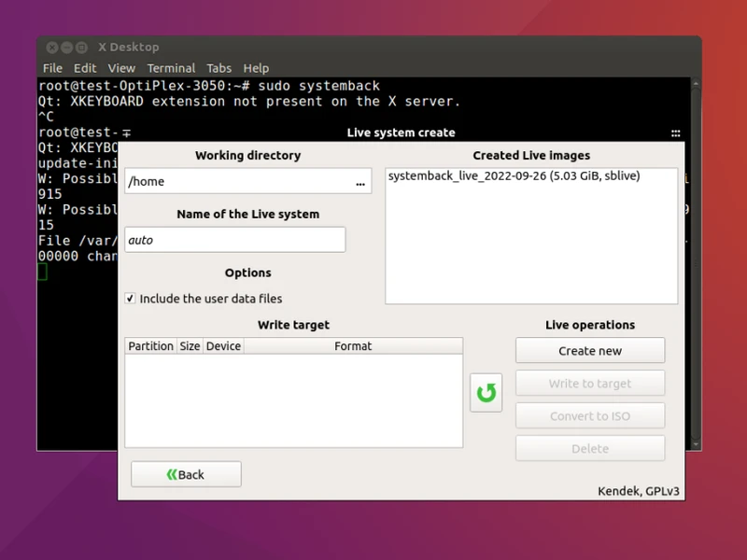Image resolution: width=747 pixels, height=560 pixels.
Task: Click the terminal scrollbar down arrow
Action: point(696,445)
